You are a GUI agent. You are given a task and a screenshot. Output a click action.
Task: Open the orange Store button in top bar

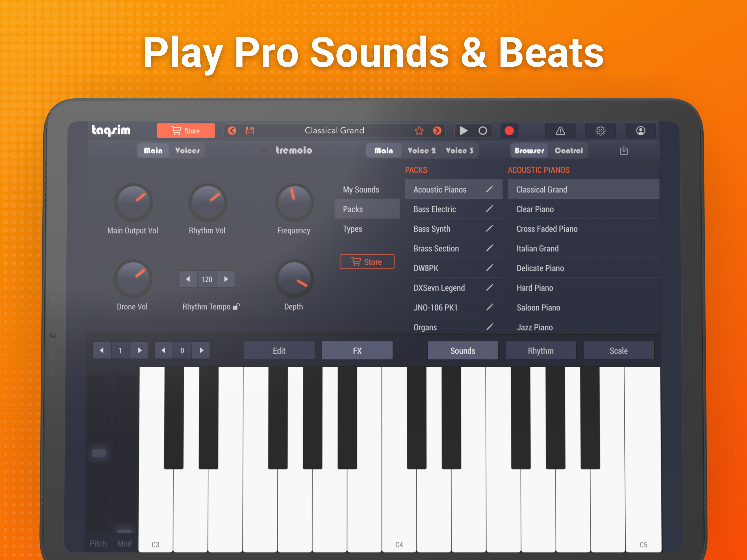(186, 131)
